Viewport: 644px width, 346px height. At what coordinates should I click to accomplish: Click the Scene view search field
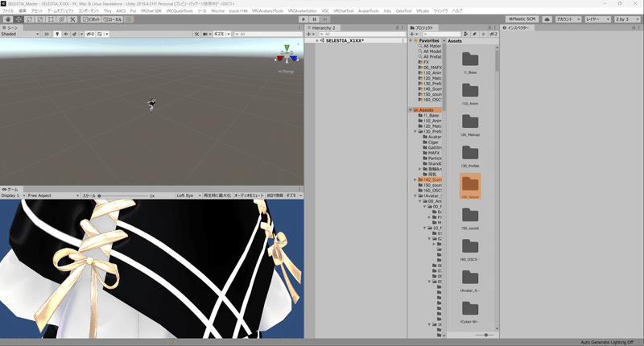click(x=267, y=34)
